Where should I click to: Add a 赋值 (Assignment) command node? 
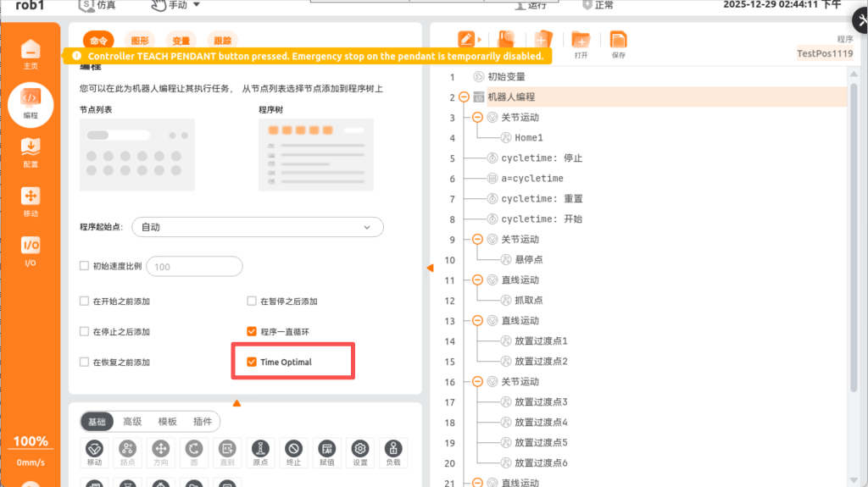coord(326,450)
